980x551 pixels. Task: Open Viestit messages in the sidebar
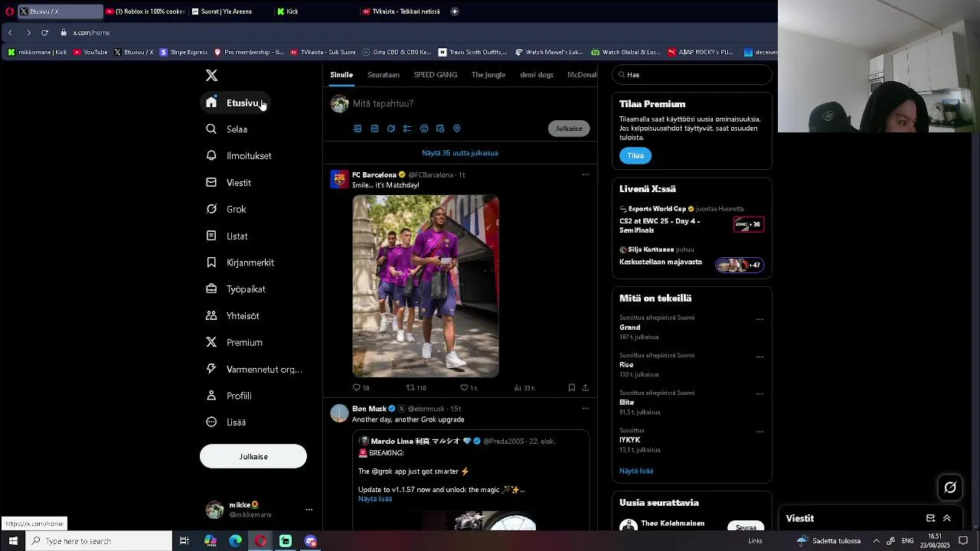click(x=229, y=183)
